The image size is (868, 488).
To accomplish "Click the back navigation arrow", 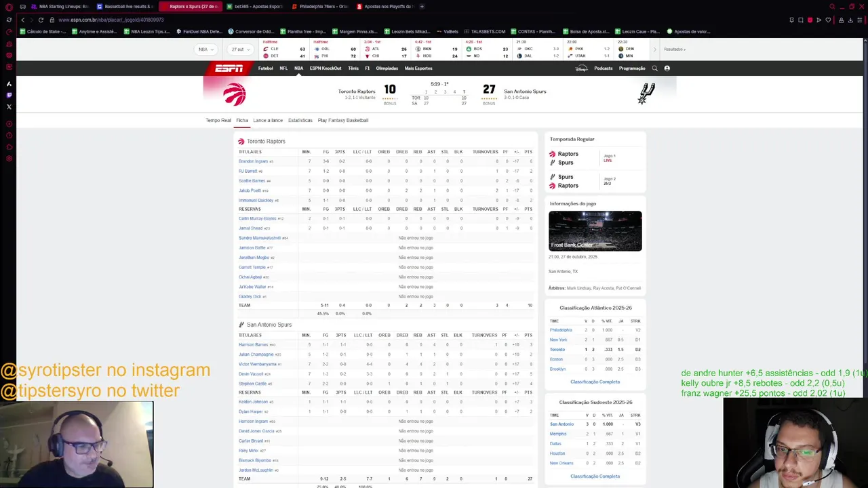I will click(x=22, y=20).
